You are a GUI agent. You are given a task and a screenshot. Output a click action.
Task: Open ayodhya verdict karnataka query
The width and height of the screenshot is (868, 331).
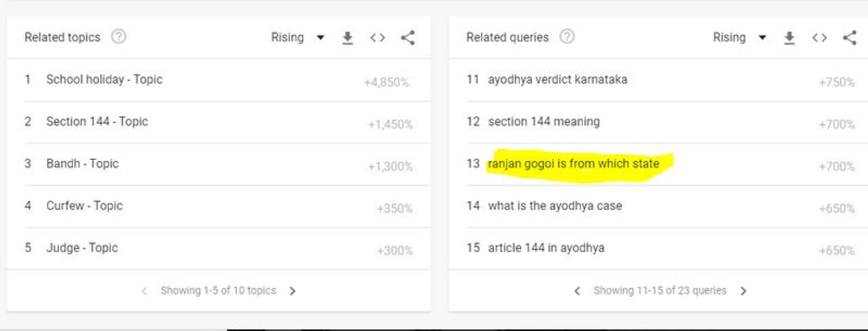[557, 79]
